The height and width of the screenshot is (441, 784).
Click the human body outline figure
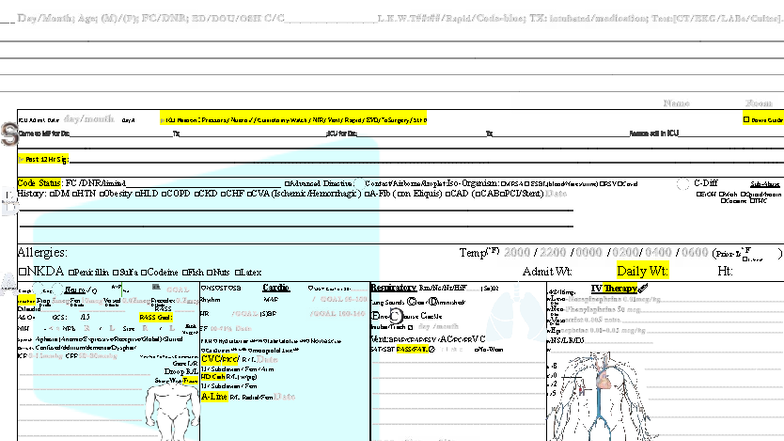tap(171, 412)
